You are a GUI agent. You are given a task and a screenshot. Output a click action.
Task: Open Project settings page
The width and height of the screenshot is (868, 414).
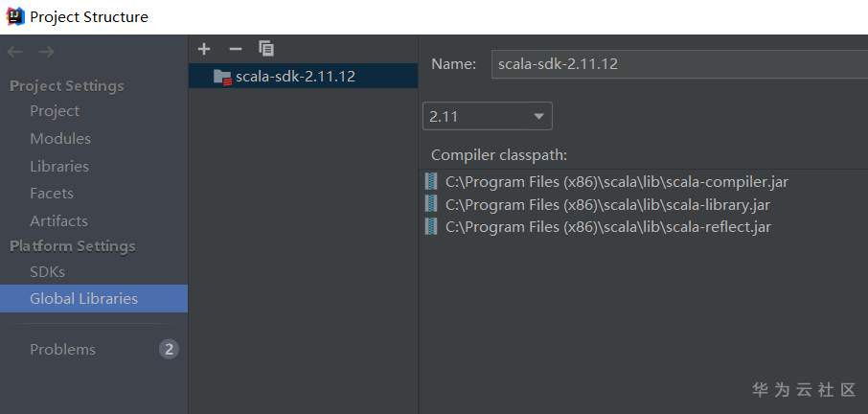point(55,111)
